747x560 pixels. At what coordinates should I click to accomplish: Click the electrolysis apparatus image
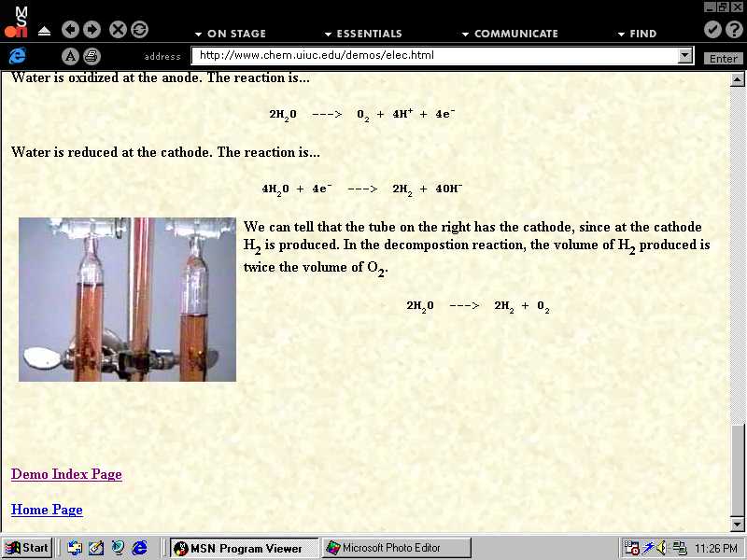tap(127, 300)
